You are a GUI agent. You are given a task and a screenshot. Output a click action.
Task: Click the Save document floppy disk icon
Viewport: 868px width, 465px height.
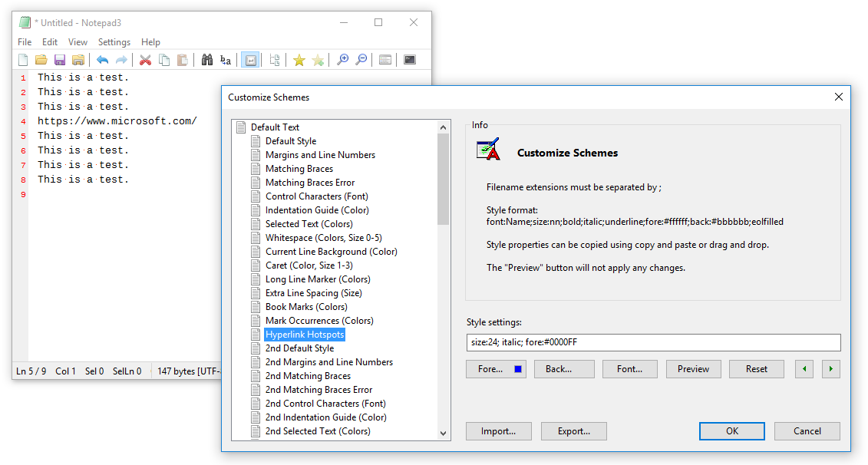tap(59, 59)
